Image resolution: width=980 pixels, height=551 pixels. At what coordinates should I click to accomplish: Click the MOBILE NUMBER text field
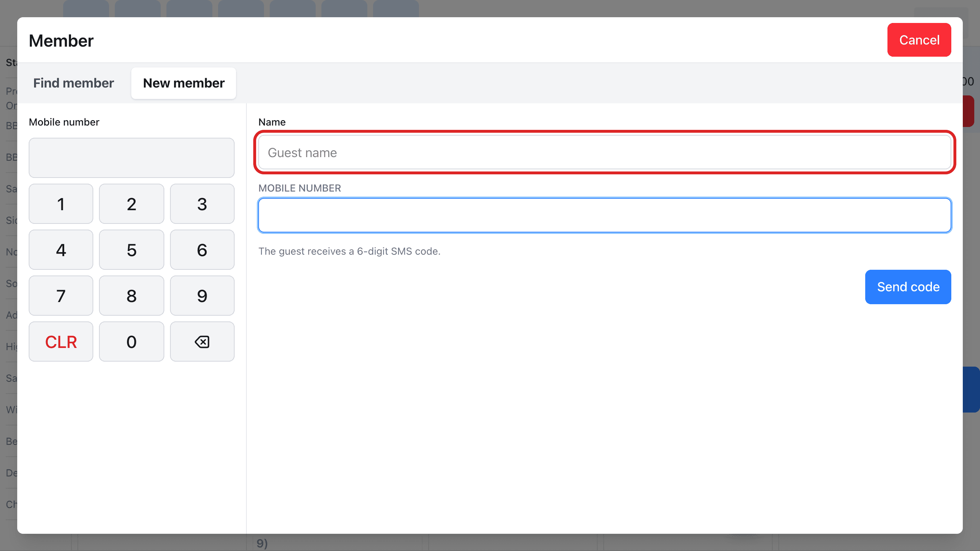click(604, 215)
